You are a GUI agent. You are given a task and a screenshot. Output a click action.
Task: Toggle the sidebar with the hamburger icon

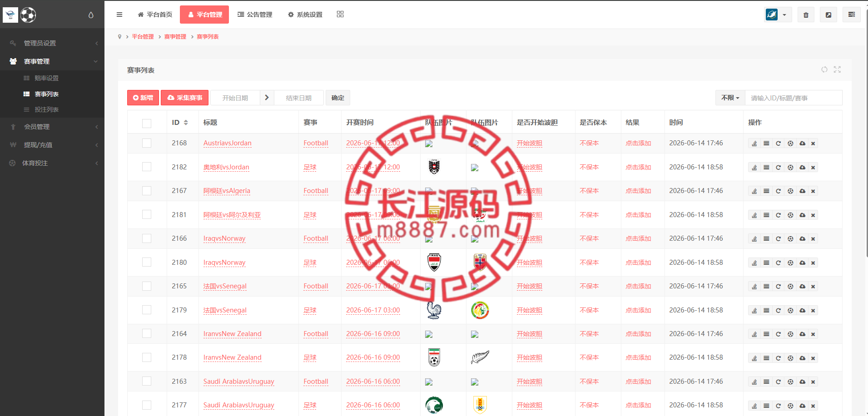tap(119, 15)
